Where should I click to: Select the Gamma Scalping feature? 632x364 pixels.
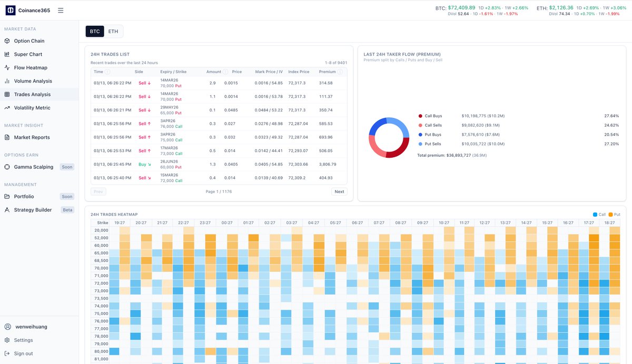[x=34, y=167]
